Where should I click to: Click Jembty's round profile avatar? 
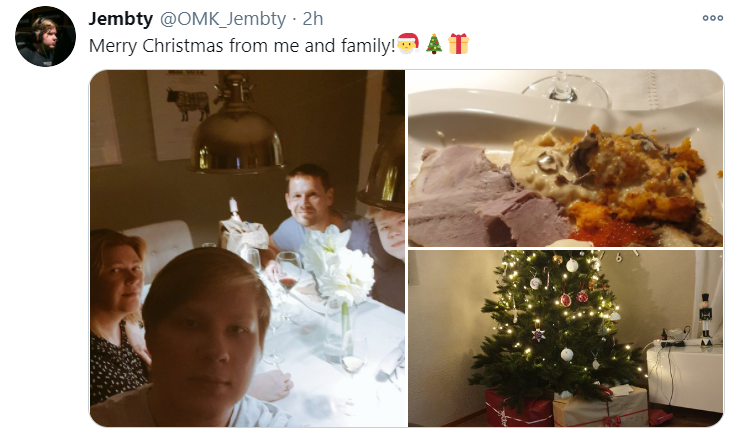tap(45, 36)
